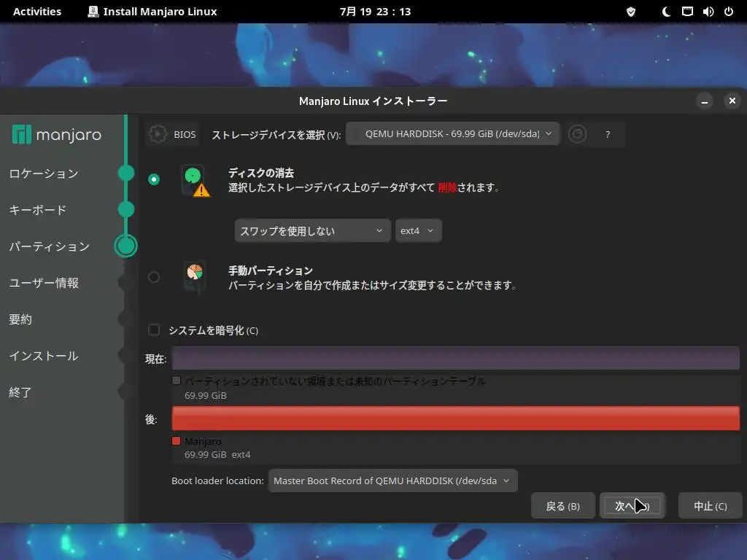Image resolution: width=747 pixels, height=560 pixels.
Task: Click the purple 現在 partition bar
Action: click(x=455, y=358)
